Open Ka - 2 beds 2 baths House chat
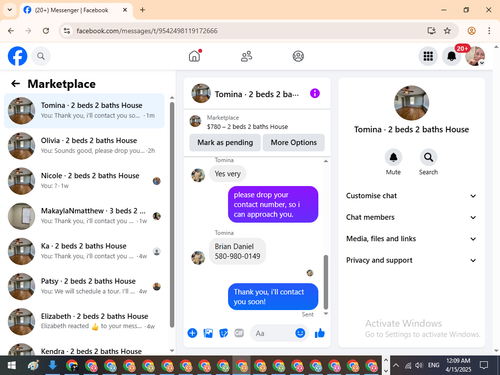 point(84,251)
